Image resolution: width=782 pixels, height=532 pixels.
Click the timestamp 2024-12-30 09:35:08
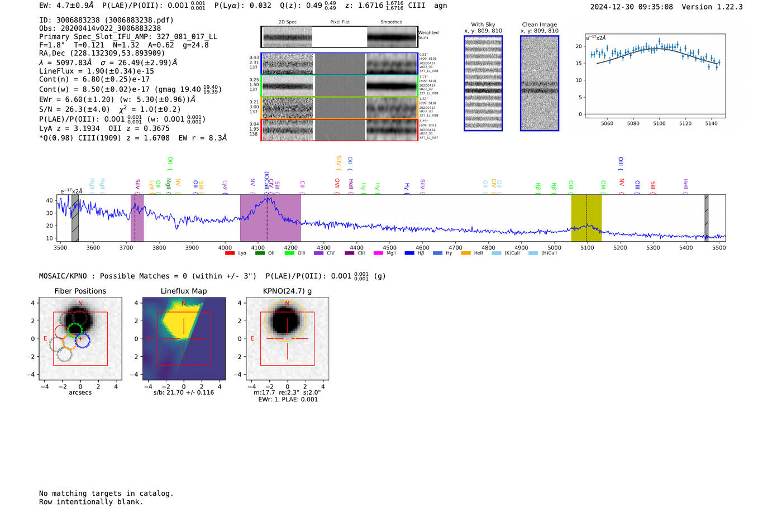coord(632,7)
